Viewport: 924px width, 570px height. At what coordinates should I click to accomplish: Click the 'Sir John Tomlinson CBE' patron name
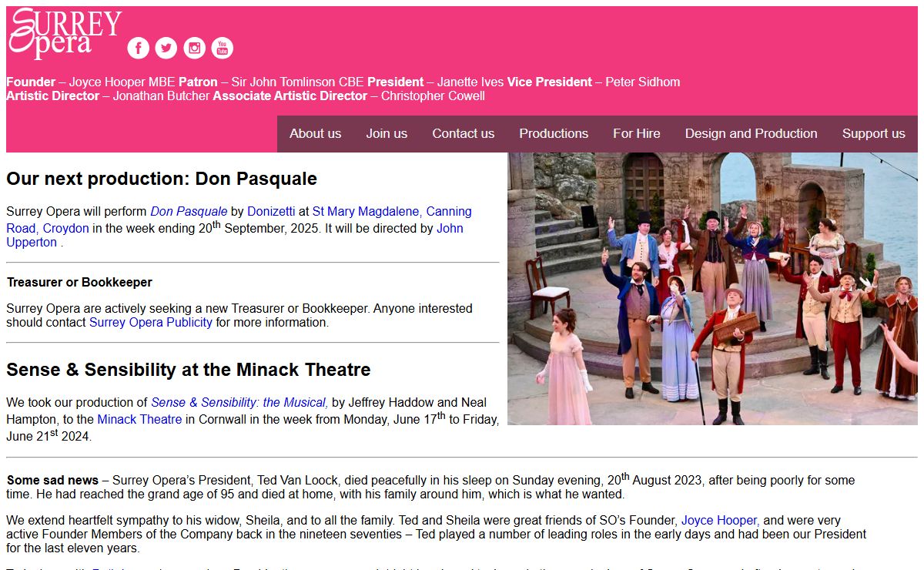298,82
